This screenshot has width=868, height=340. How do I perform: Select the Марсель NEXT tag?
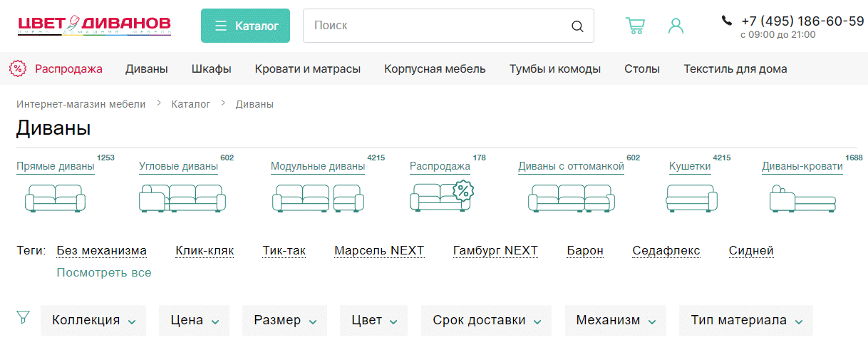click(379, 251)
